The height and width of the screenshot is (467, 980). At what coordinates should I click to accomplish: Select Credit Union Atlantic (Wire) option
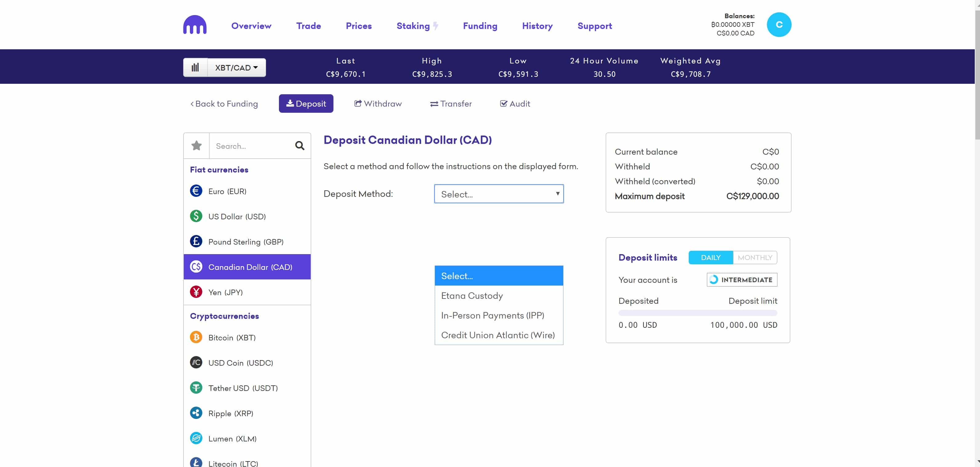coord(498,335)
